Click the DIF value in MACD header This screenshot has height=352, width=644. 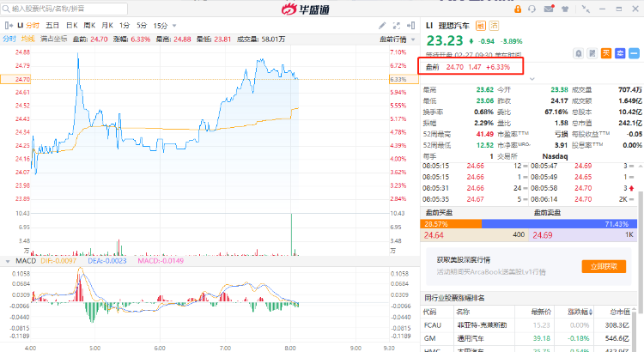[x=58, y=261]
